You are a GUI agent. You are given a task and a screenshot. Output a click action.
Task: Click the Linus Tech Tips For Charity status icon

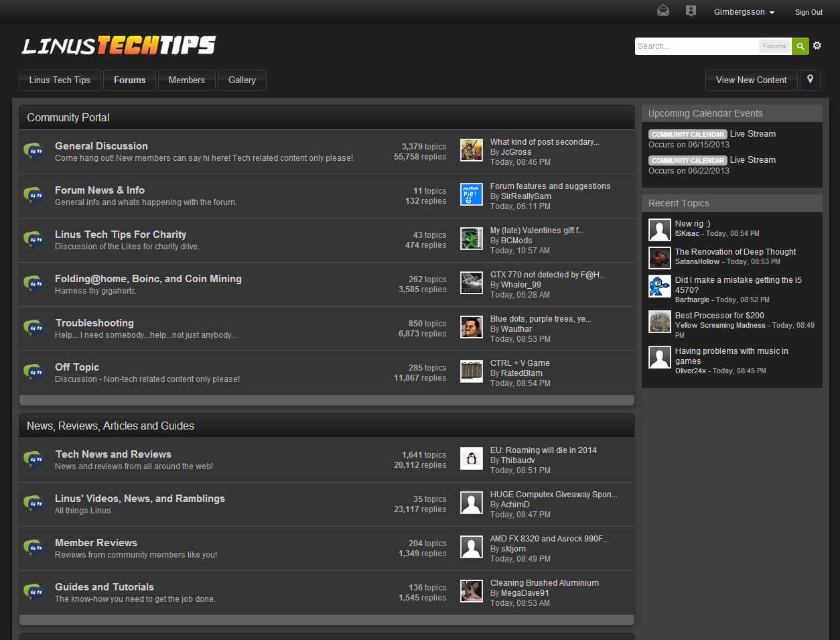pos(34,239)
